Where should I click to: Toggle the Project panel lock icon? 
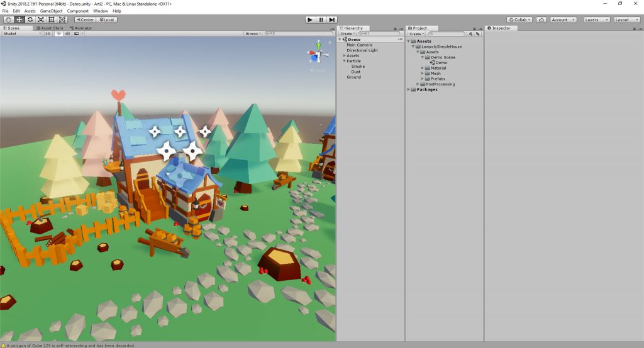pos(474,29)
